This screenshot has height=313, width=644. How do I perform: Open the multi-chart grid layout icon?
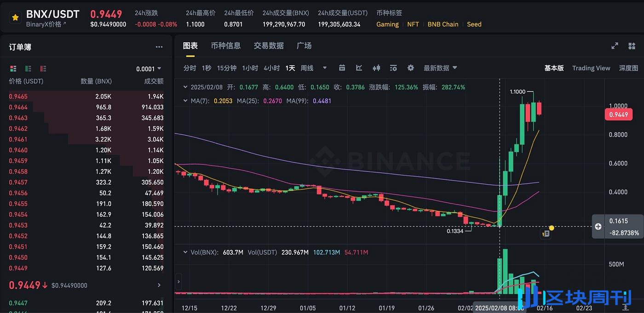(x=632, y=46)
